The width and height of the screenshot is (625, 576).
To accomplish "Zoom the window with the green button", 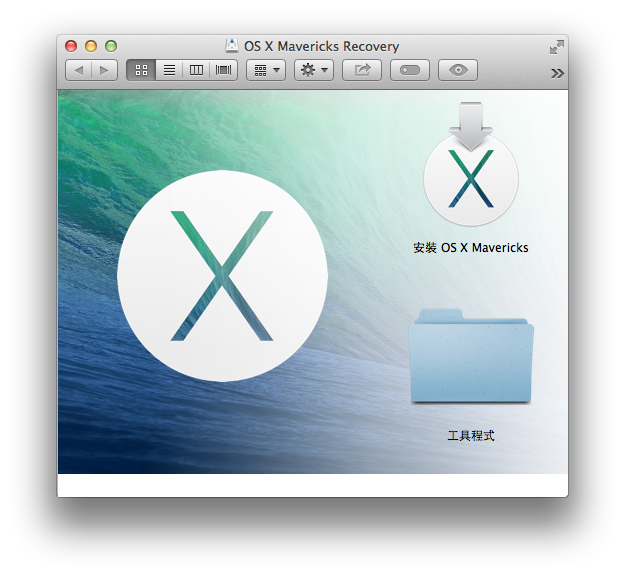I will (x=111, y=46).
